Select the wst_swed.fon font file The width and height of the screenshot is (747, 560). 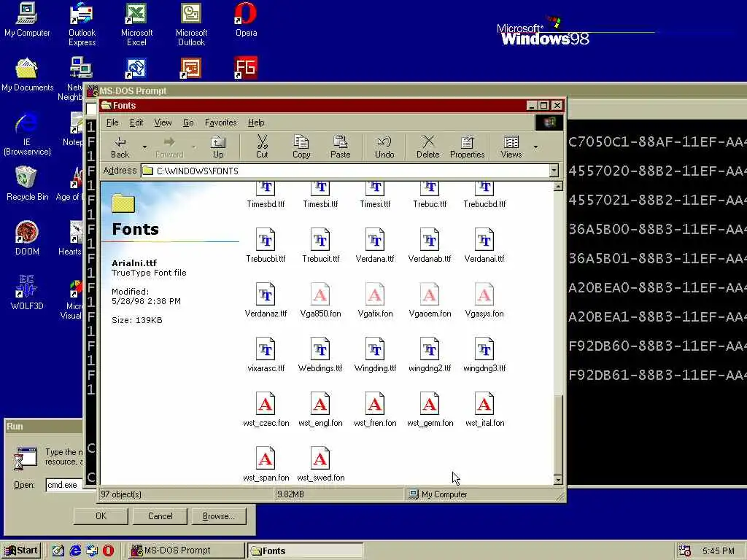(x=320, y=464)
